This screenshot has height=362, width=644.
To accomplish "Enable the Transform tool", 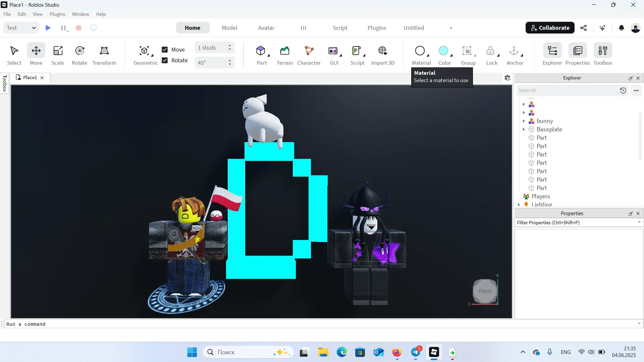I will 104,55.
